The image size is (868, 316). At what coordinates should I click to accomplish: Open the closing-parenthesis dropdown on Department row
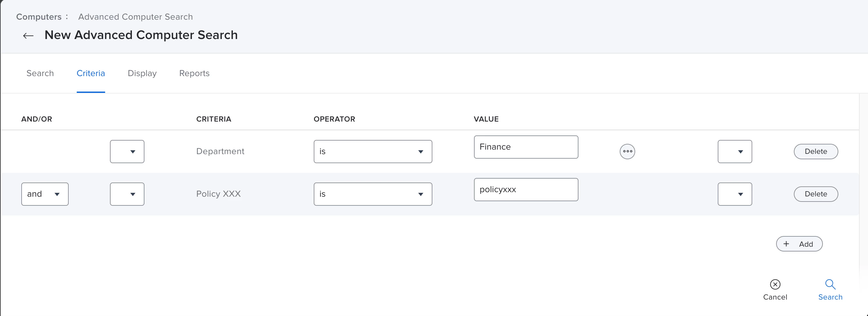735,152
